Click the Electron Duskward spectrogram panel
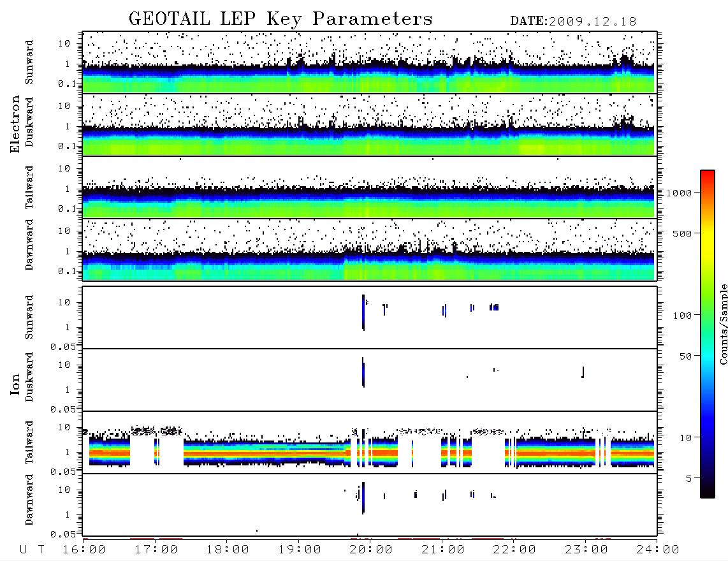 [370, 125]
